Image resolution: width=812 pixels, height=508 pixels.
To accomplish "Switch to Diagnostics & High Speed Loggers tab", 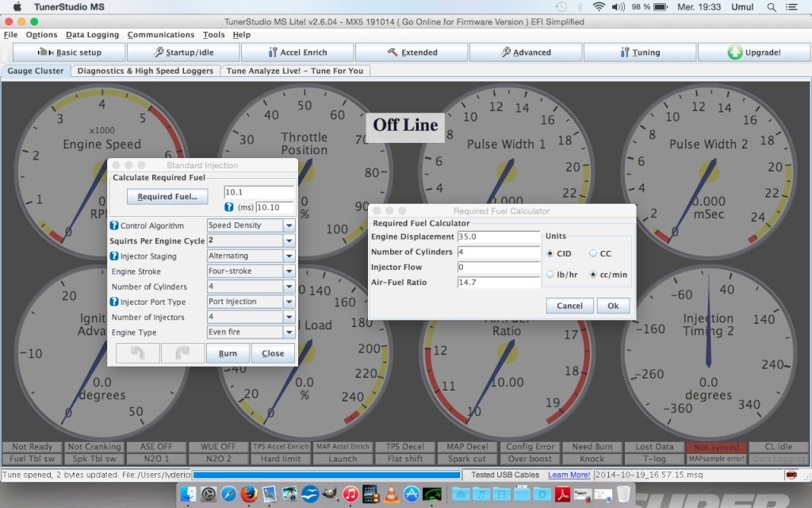I will coord(145,71).
